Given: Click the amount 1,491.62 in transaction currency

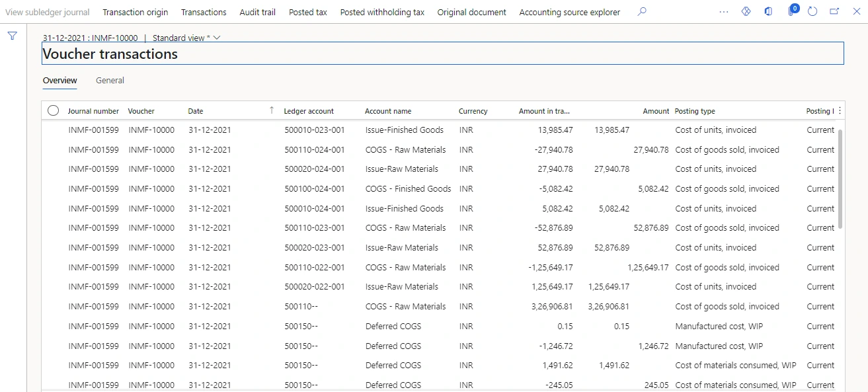Looking at the screenshot, I should click(x=557, y=366).
